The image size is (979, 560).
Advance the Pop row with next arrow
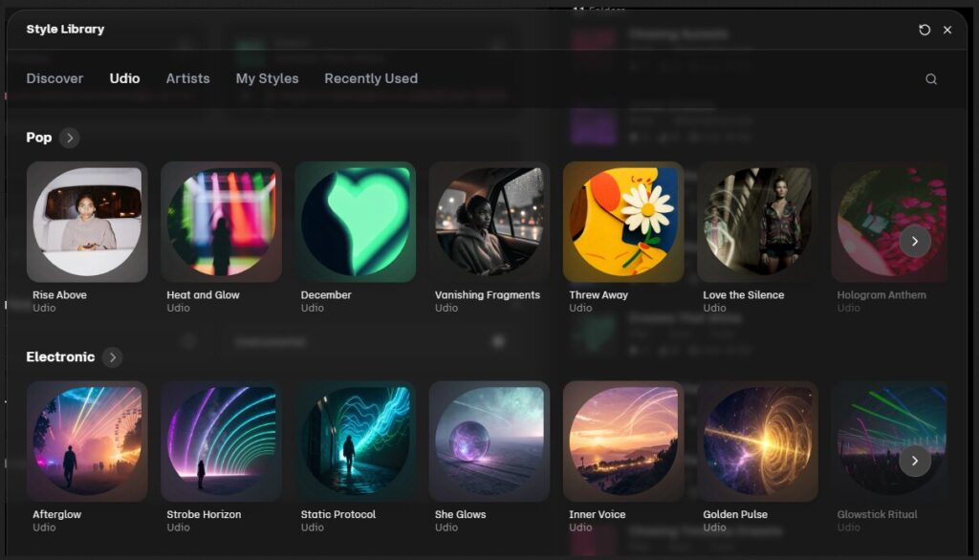[915, 241]
